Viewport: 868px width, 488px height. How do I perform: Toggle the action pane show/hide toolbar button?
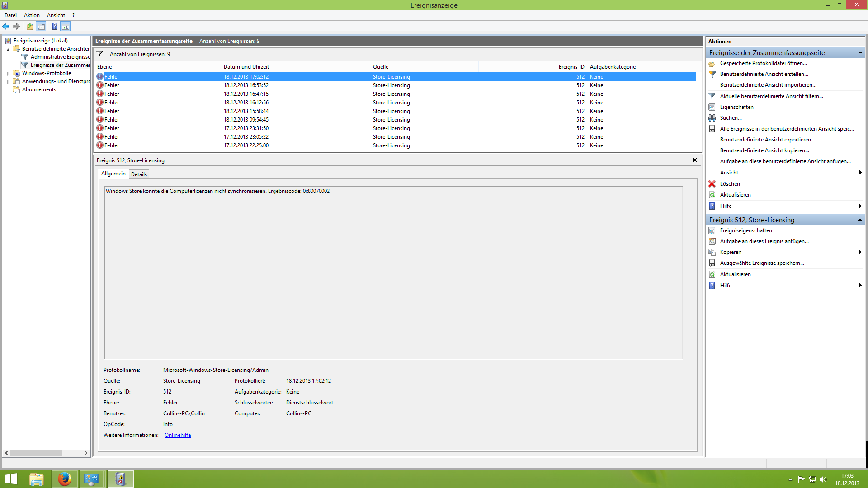[66, 26]
